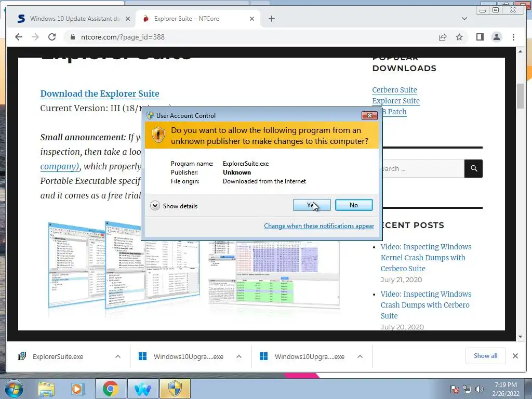This screenshot has width=532, height=399.
Task: Go back to the previous page
Action: tap(19, 37)
